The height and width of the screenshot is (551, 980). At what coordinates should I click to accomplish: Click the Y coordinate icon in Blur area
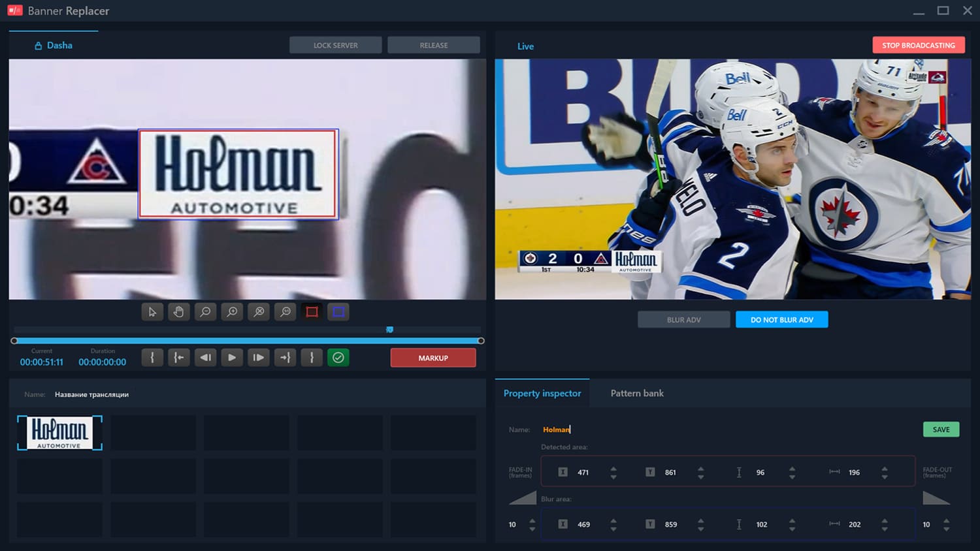coord(650,524)
